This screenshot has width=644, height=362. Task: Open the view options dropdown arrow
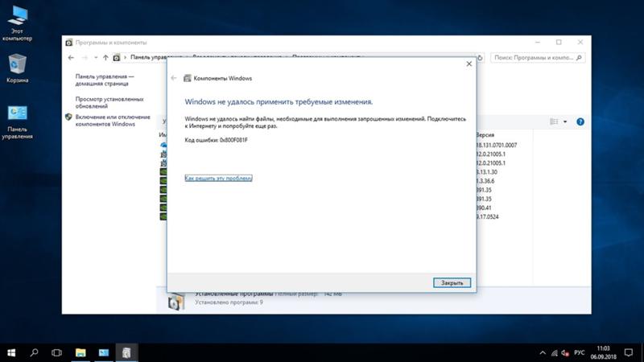[x=565, y=121]
